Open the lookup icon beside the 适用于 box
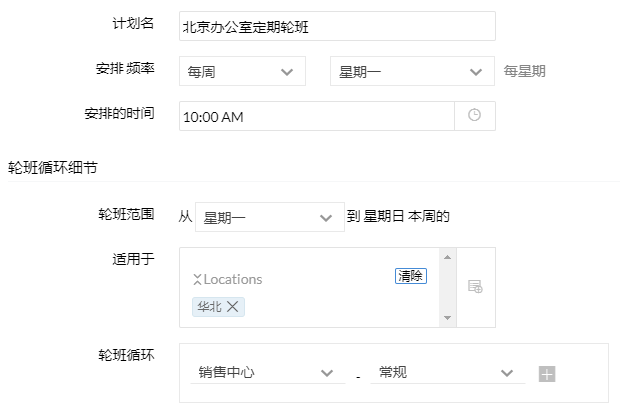 point(475,287)
